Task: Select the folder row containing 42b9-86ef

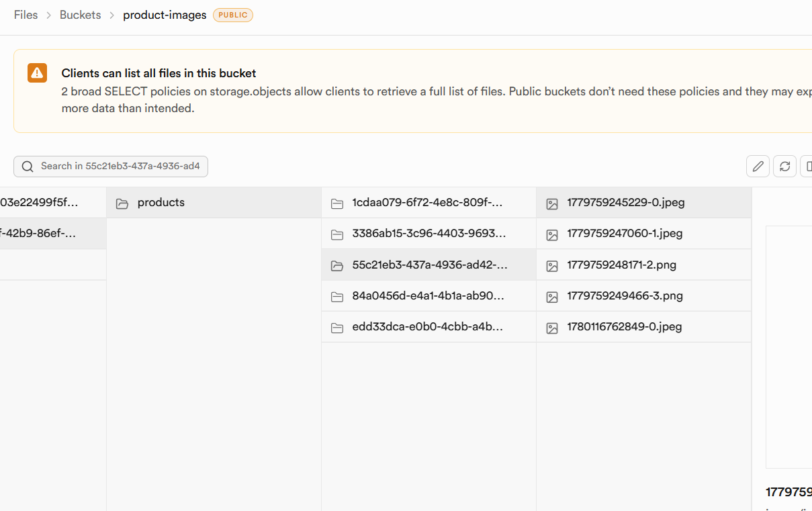Action: [53, 234]
